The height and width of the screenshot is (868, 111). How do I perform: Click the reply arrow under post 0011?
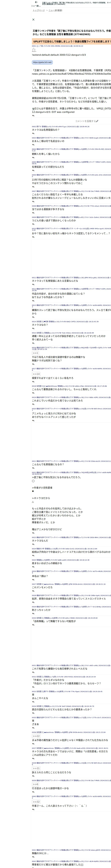[33, 285]
